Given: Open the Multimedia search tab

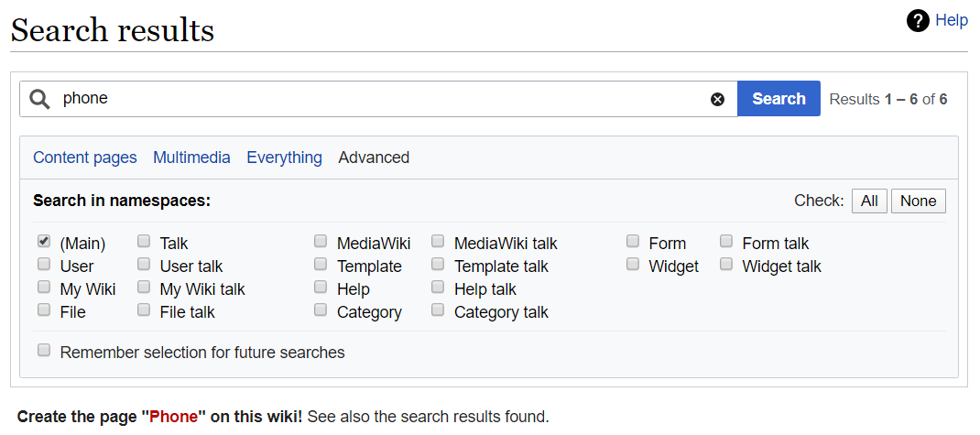Looking at the screenshot, I should [191, 158].
